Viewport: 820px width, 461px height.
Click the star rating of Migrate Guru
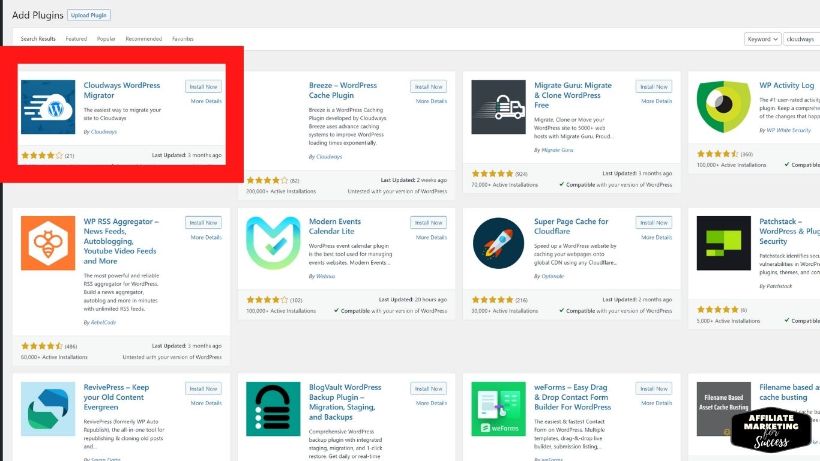pyautogui.click(x=493, y=174)
